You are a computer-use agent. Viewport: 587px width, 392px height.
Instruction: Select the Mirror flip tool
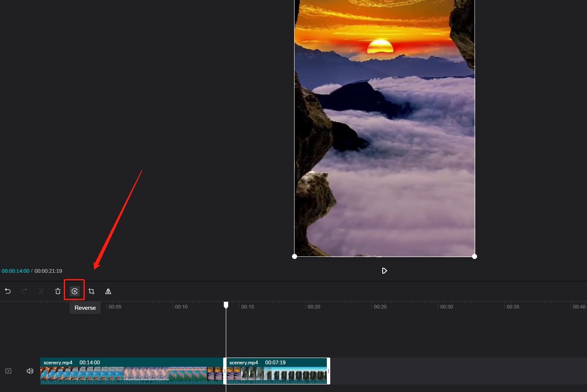point(108,290)
